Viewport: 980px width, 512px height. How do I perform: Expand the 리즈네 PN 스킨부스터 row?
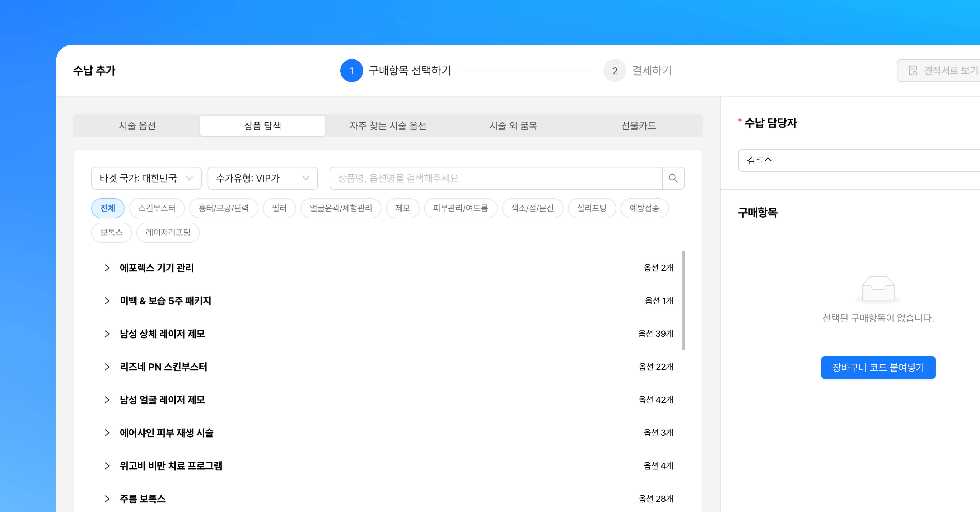point(107,367)
